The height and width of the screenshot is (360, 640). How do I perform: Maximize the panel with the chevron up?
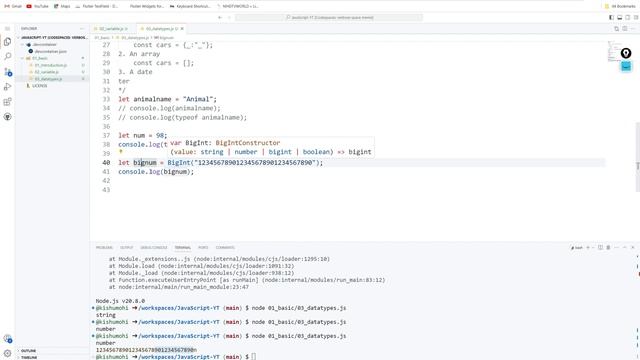click(x=624, y=248)
